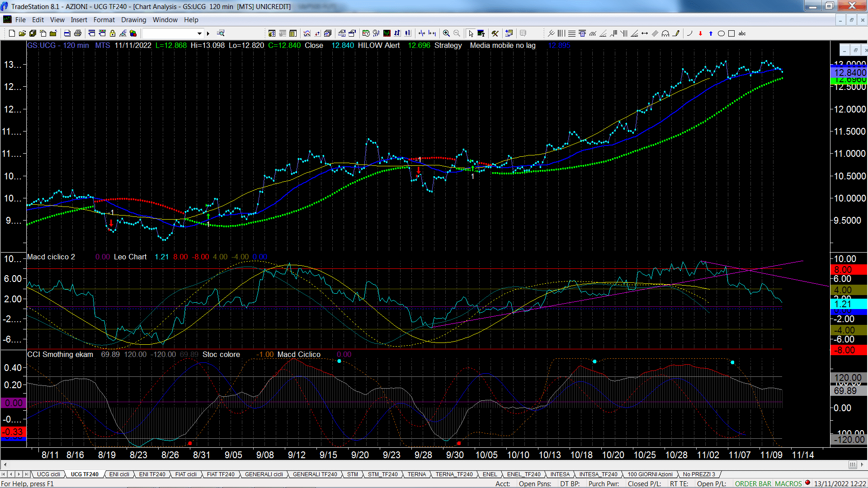Click the 12.8400 blue price label
This screenshot has width=868, height=488.
click(x=849, y=72)
